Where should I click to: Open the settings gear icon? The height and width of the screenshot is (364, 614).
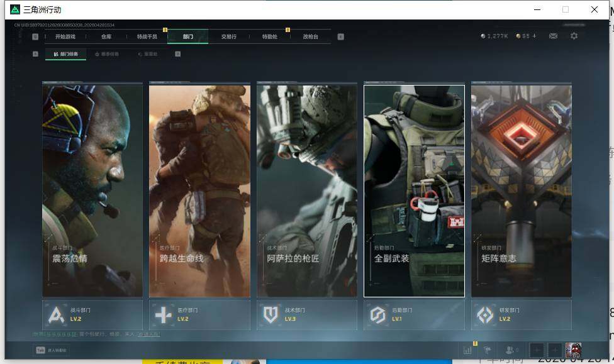click(574, 36)
